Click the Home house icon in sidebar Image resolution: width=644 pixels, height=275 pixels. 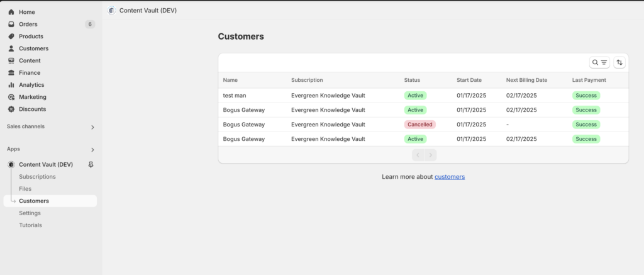pos(11,13)
